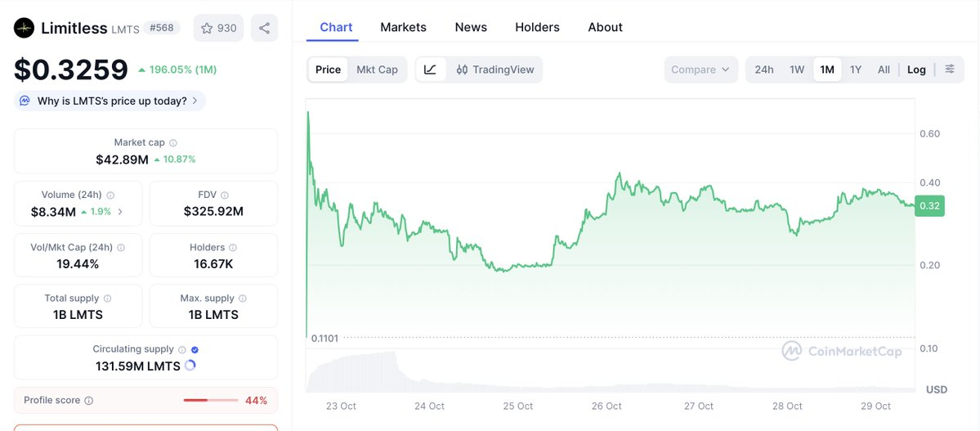Click the share icon next to watchlist
Image resolution: width=980 pixels, height=431 pixels.
tap(264, 28)
